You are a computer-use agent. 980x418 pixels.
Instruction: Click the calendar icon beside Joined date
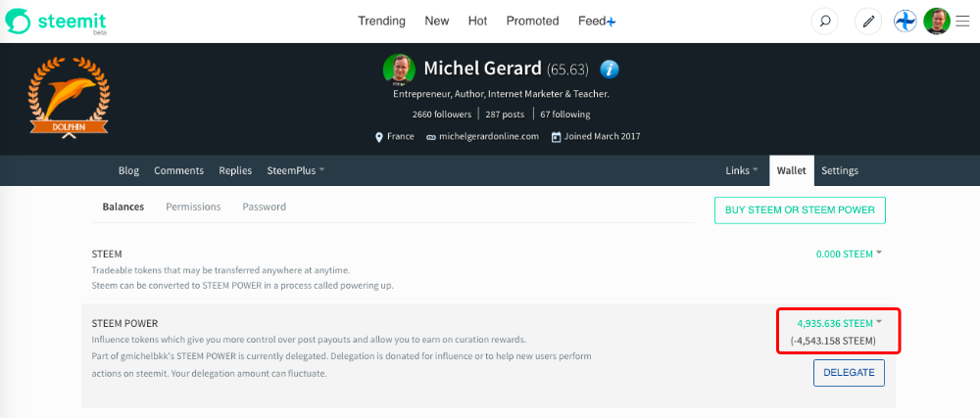point(556,137)
